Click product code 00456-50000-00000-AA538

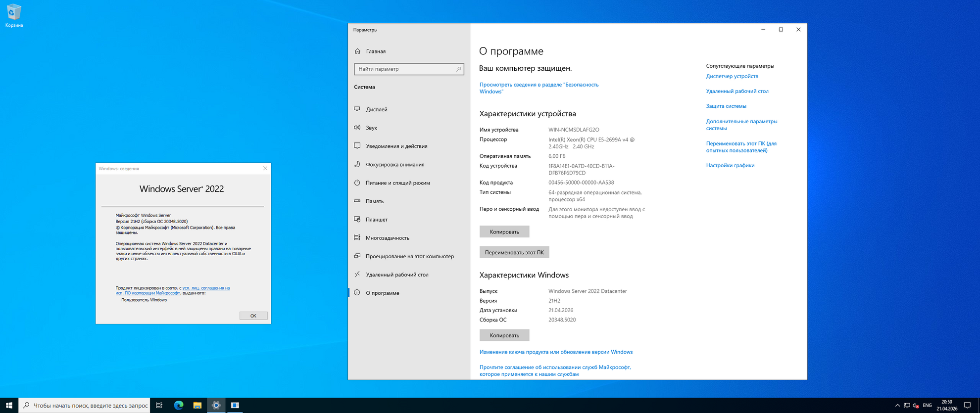(581, 183)
